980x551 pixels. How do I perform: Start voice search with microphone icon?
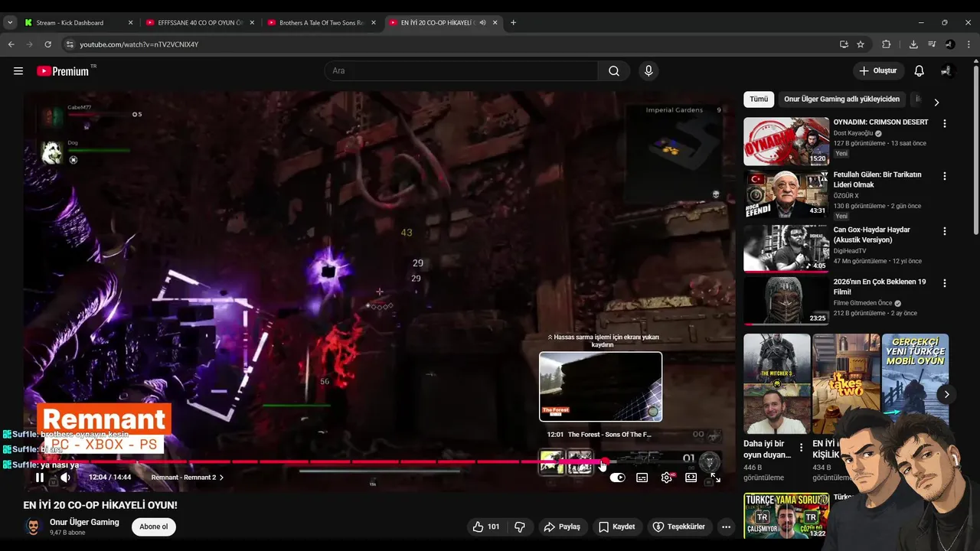coord(648,71)
